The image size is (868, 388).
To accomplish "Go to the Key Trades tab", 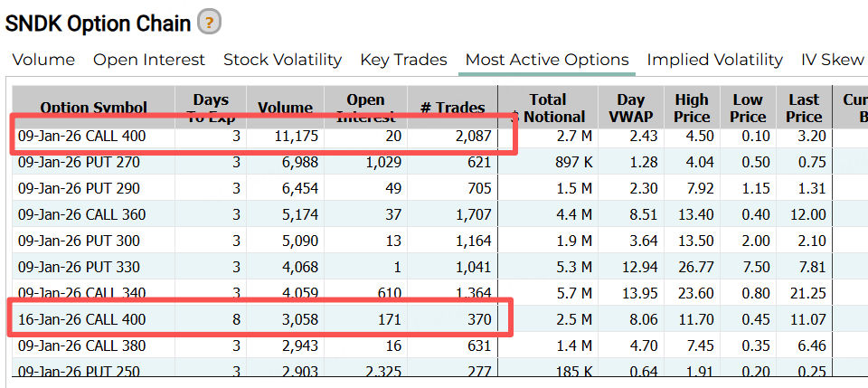I will coord(403,60).
